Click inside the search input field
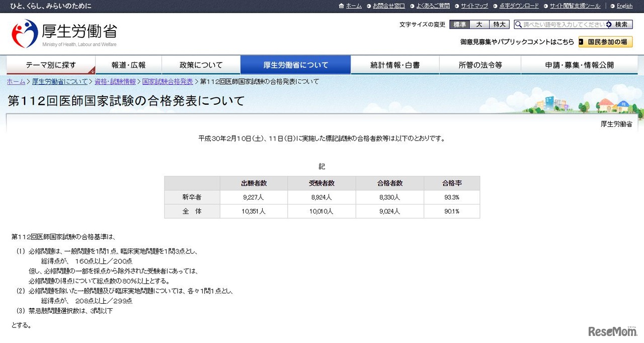 click(x=558, y=24)
